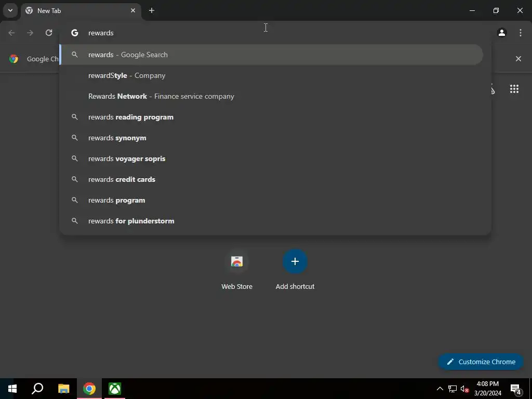Open Chrome three-dot menu
532x399 pixels.
coord(521,33)
